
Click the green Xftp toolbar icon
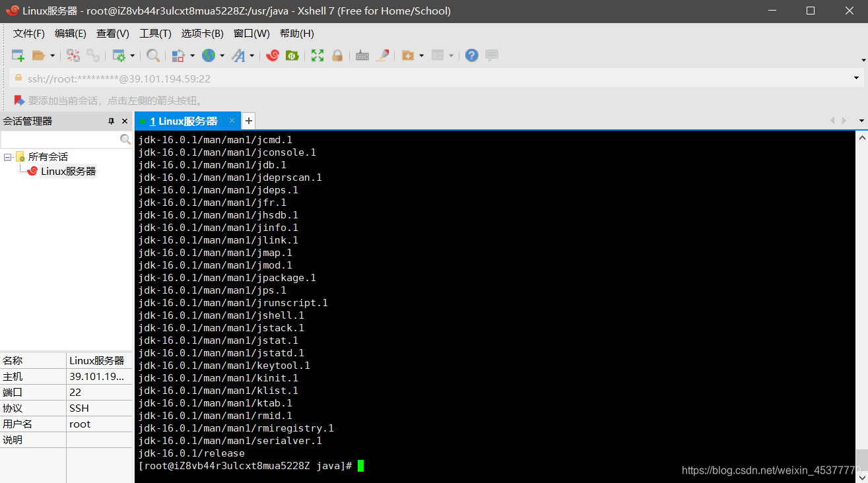[x=292, y=55]
